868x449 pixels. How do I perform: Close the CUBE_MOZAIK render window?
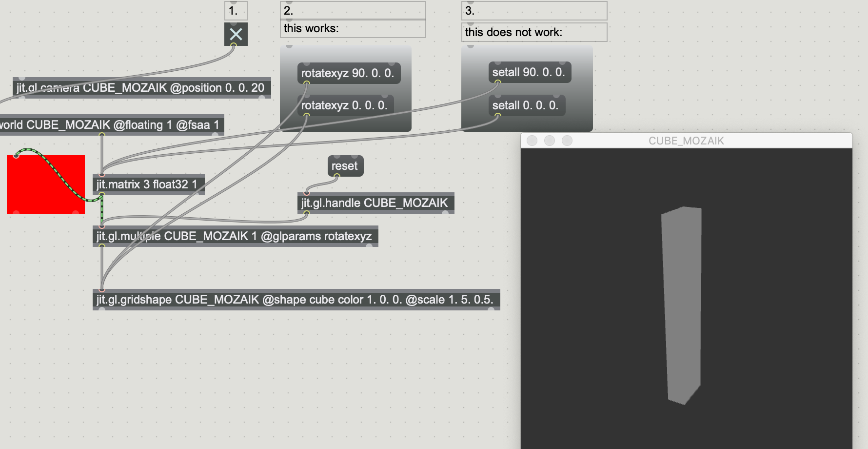(532, 141)
